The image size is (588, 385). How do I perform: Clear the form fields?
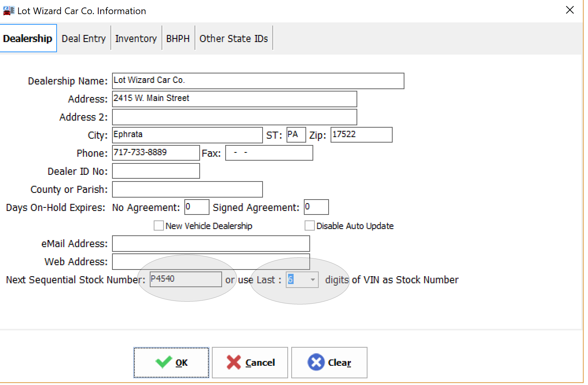click(329, 362)
